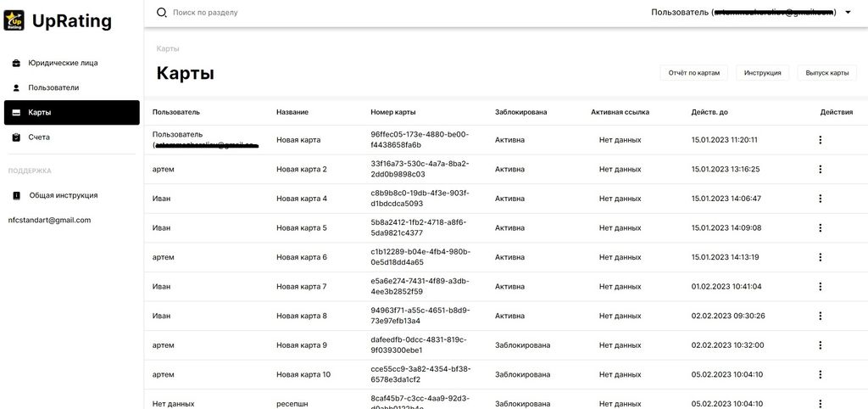
Task: Click Отчёт по картам button
Action: click(693, 73)
